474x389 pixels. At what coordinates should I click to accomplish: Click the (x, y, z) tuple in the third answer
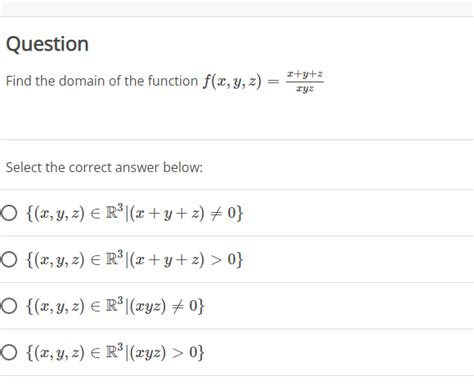point(59,306)
